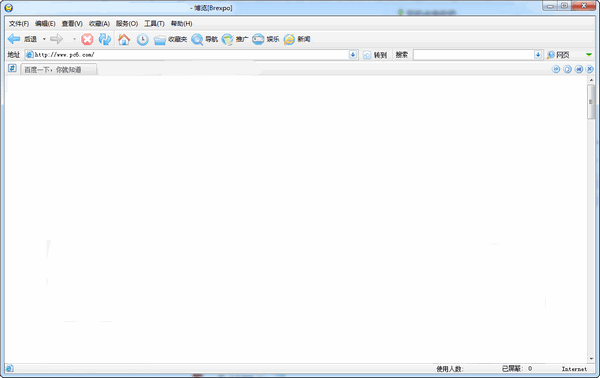Click the 使用人数 status bar text
This screenshot has height=378, width=600.
pos(450,369)
